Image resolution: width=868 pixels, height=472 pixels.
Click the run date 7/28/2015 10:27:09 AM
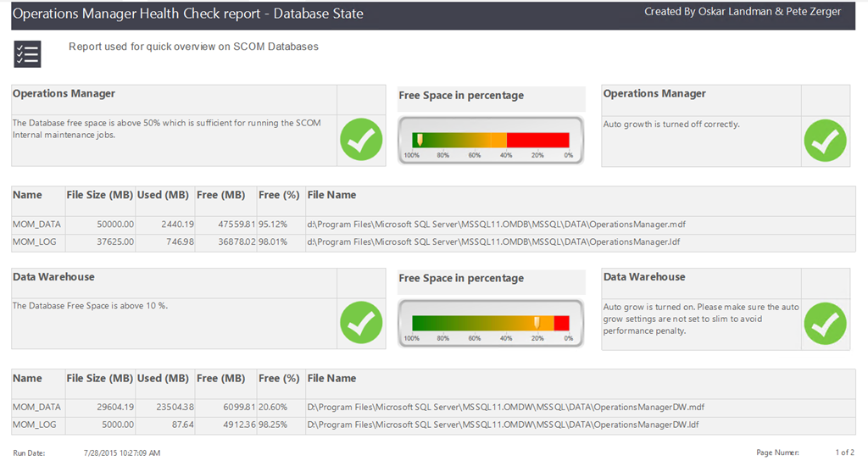pos(122,453)
